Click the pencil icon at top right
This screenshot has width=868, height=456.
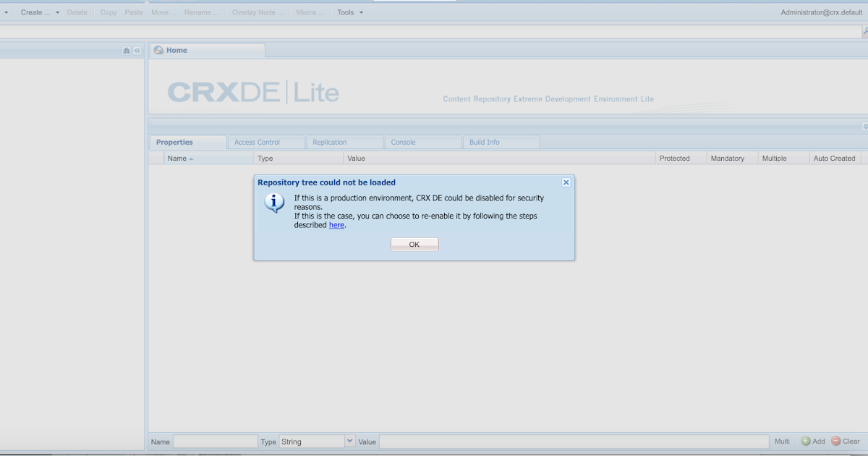tap(864, 31)
